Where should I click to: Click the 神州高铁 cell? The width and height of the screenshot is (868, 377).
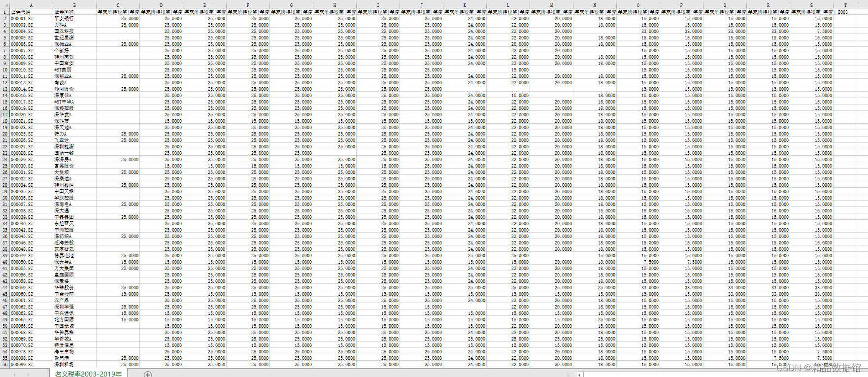point(75,57)
